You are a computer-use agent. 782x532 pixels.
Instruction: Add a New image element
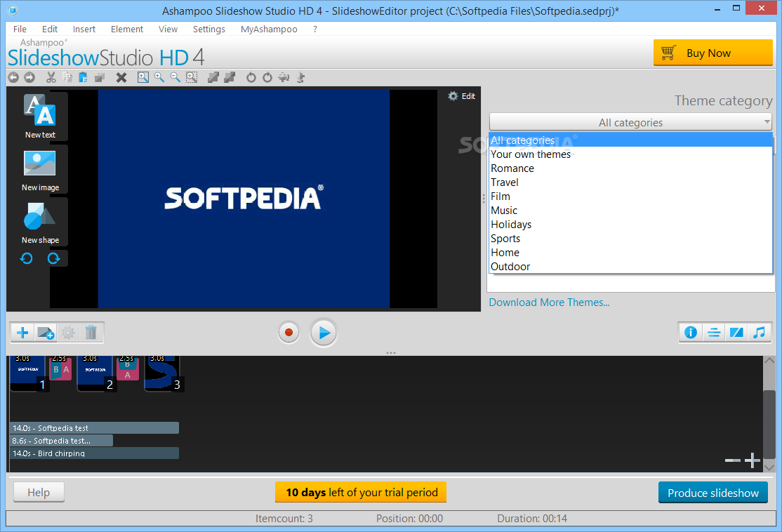click(x=41, y=170)
